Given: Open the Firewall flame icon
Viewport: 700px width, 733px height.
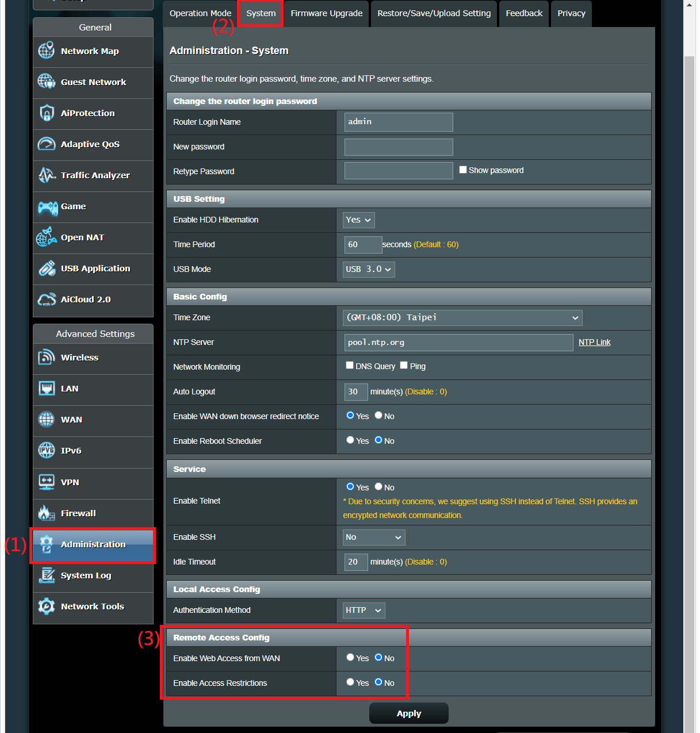Looking at the screenshot, I should [47, 513].
